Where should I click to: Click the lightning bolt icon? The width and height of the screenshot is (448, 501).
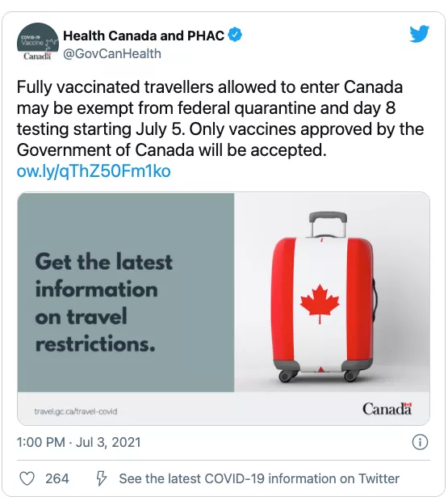[101, 478]
